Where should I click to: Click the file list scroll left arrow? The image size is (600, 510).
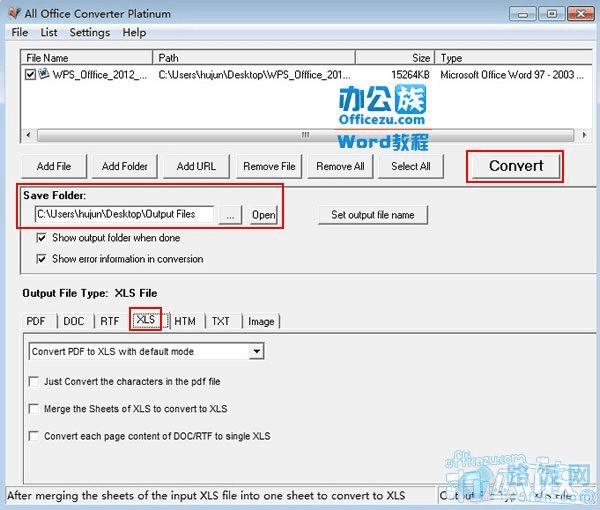point(29,135)
